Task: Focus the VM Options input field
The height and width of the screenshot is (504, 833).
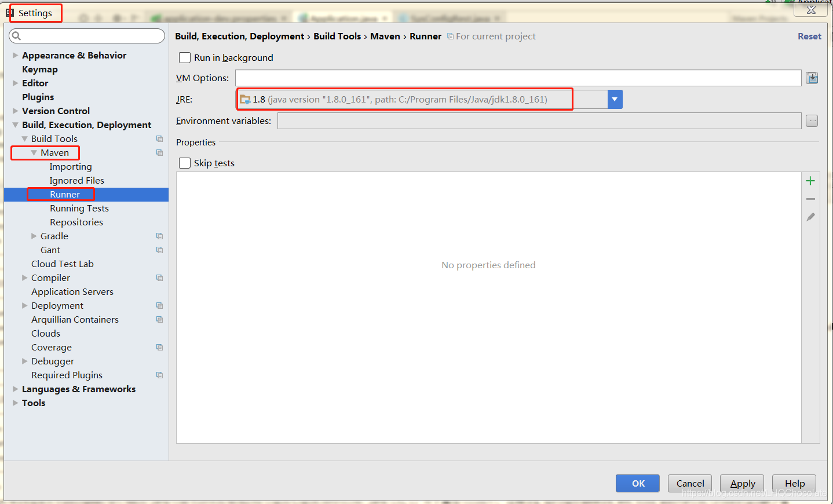Action: pyautogui.click(x=518, y=78)
